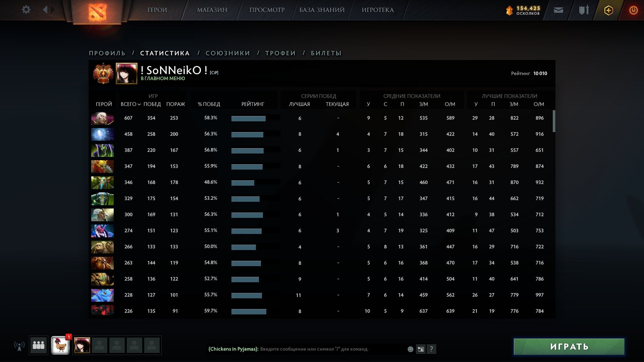
Task: Open the МАГАЗИН menu item
Action: click(x=212, y=10)
